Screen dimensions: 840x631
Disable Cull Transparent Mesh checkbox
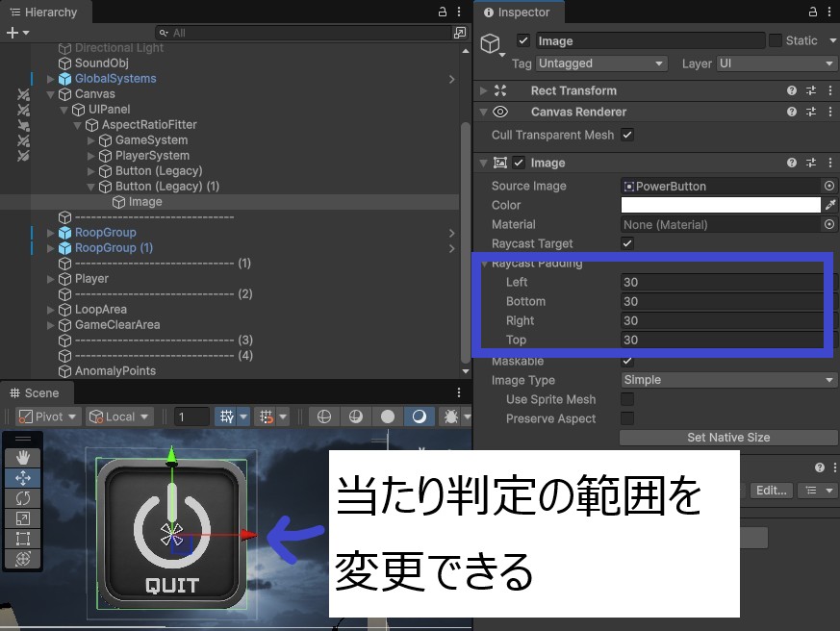click(x=627, y=136)
